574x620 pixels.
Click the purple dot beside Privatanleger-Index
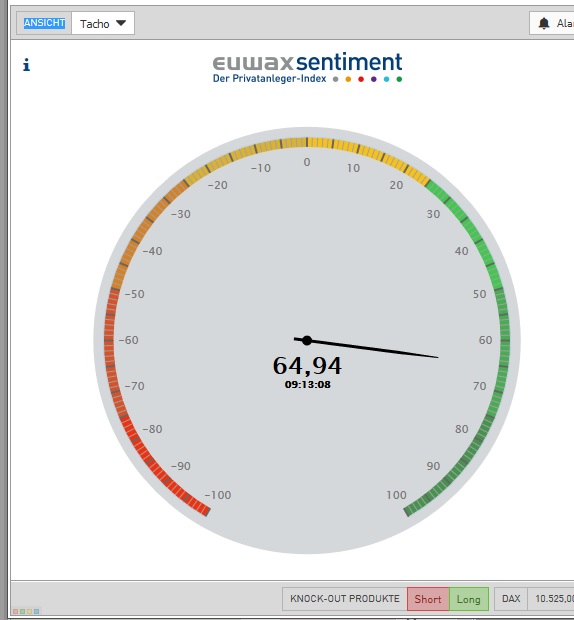click(374, 79)
